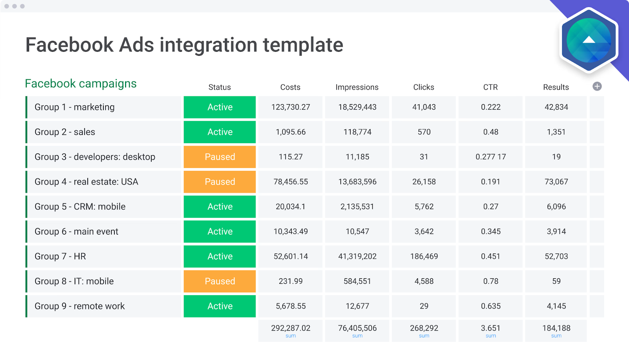Image resolution: width=629 pixels, height=364 pixels.
Task: Select the Costs column header
Action: pyautogui.click(x=290, y=87)
